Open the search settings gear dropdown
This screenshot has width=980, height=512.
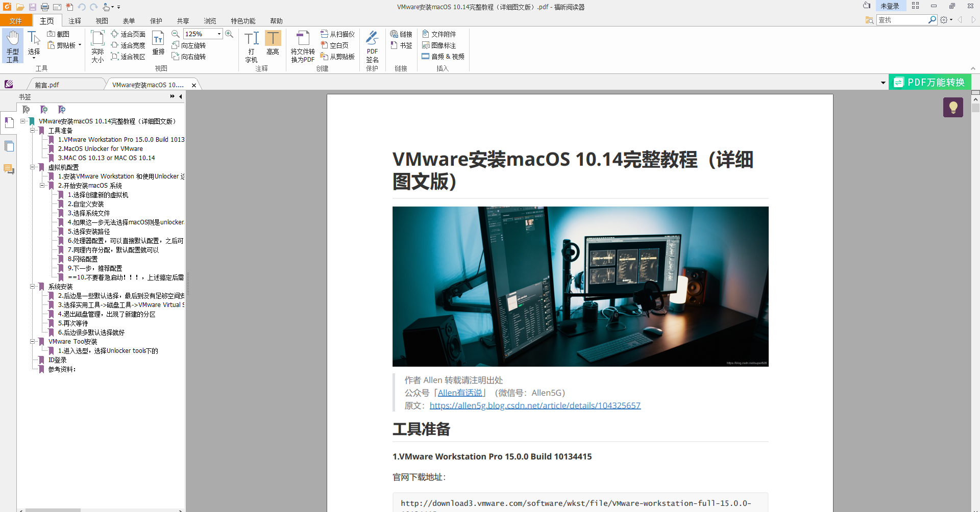pyautogui.click(x=946, y=20)
